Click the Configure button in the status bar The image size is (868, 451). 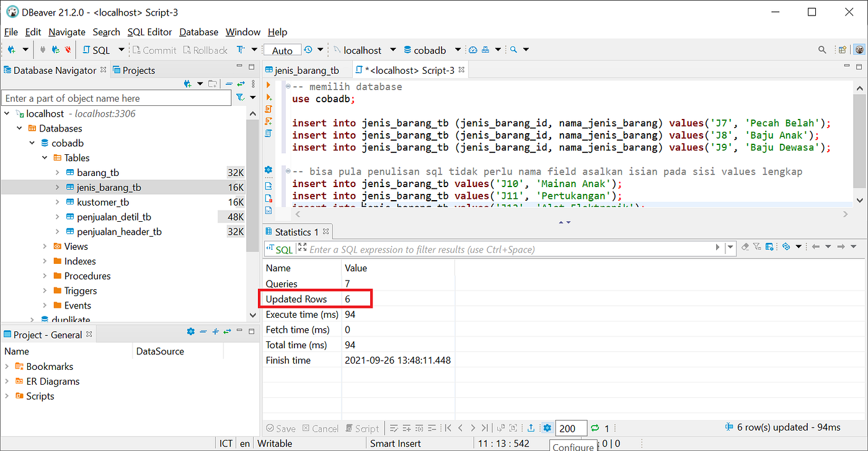573,445
